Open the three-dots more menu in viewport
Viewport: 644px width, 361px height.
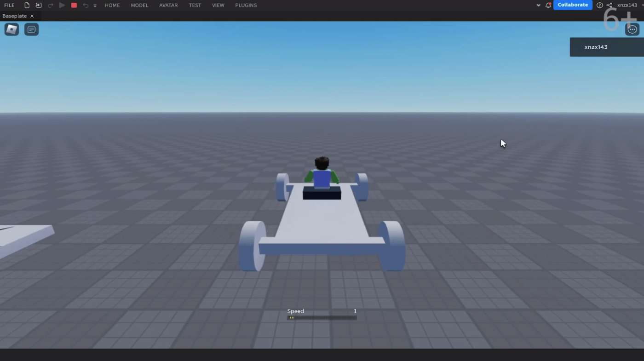point(632,29)
